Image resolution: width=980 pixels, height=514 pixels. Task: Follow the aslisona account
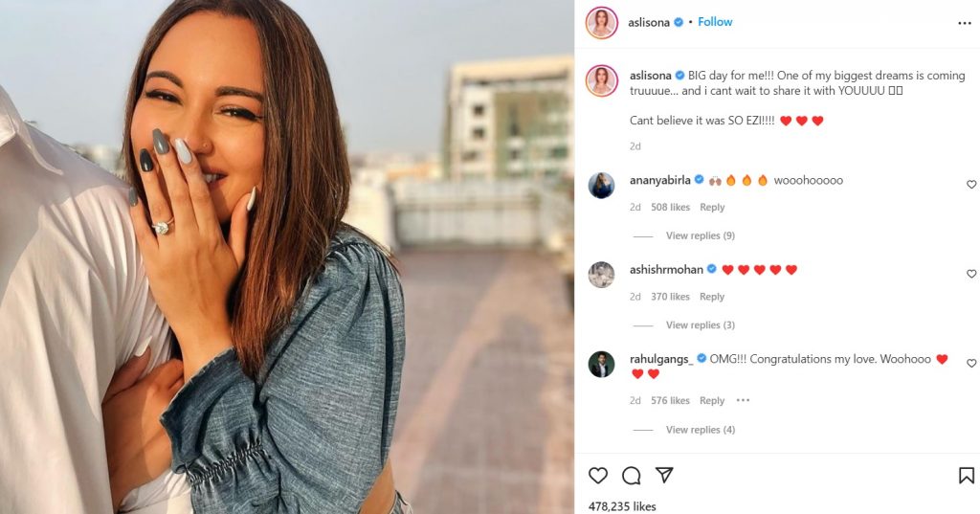click(x=715, y=22)
